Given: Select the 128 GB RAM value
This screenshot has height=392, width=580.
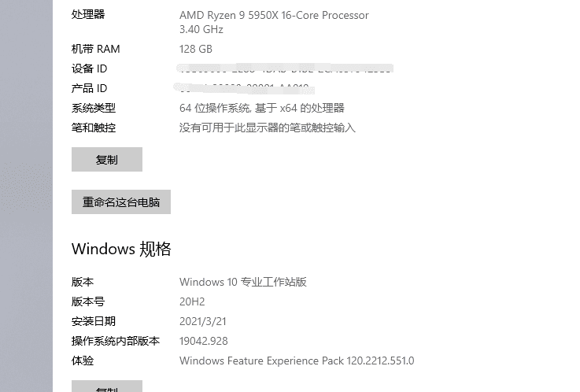Looking at the screenshot, I should 196,49.
